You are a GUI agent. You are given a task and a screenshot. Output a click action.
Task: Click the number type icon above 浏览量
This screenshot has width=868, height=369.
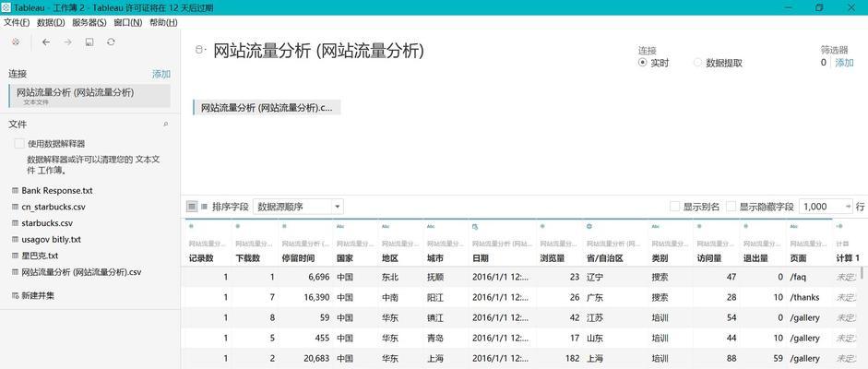542,226
